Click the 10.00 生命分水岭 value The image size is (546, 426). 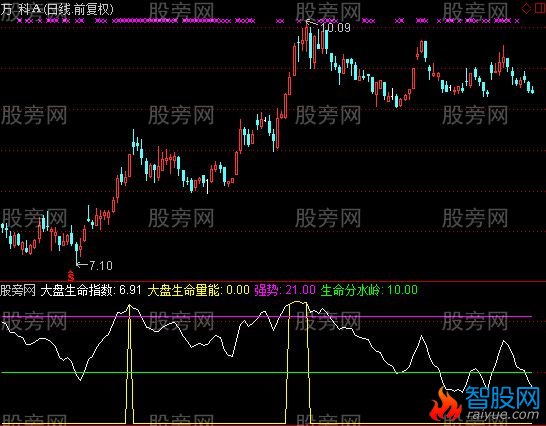click(x=403, y=290)
